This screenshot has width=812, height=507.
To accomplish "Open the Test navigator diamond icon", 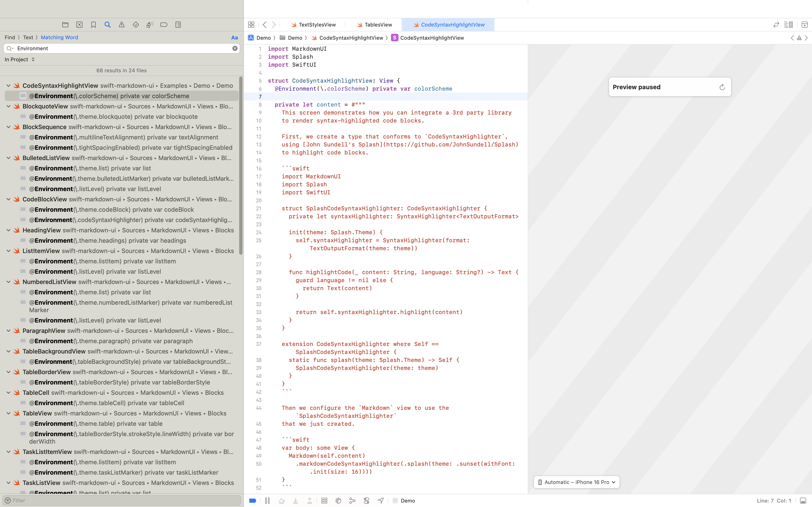I will [136, 24].
